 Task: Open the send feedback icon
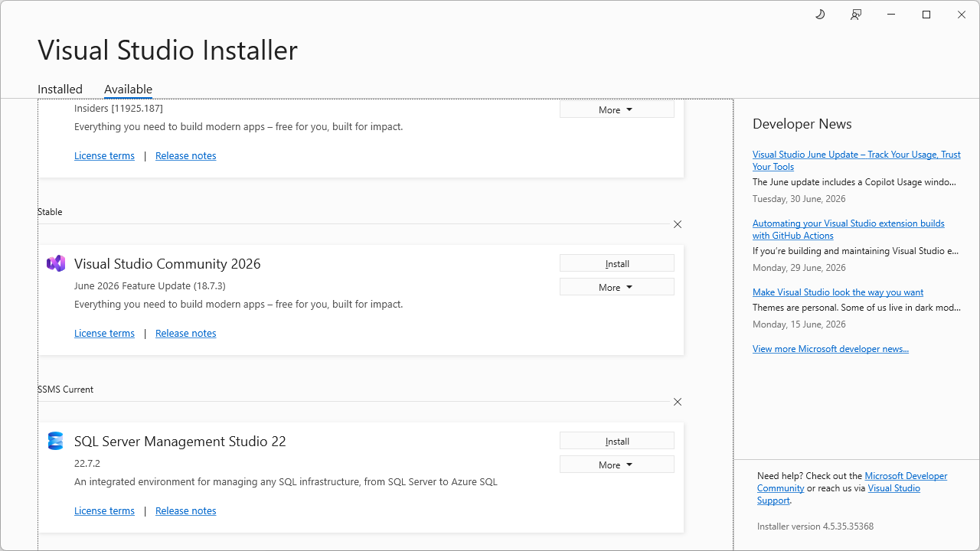tap(856, 15)
